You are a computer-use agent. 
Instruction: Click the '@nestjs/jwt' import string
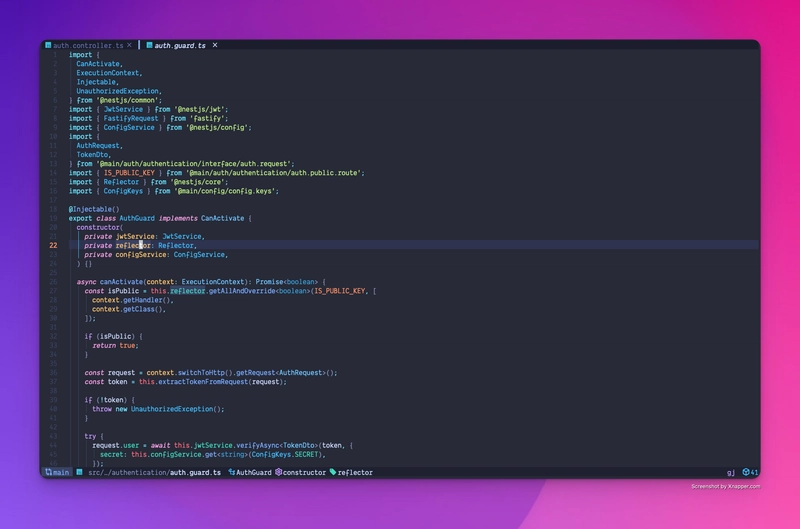[199, 109]
